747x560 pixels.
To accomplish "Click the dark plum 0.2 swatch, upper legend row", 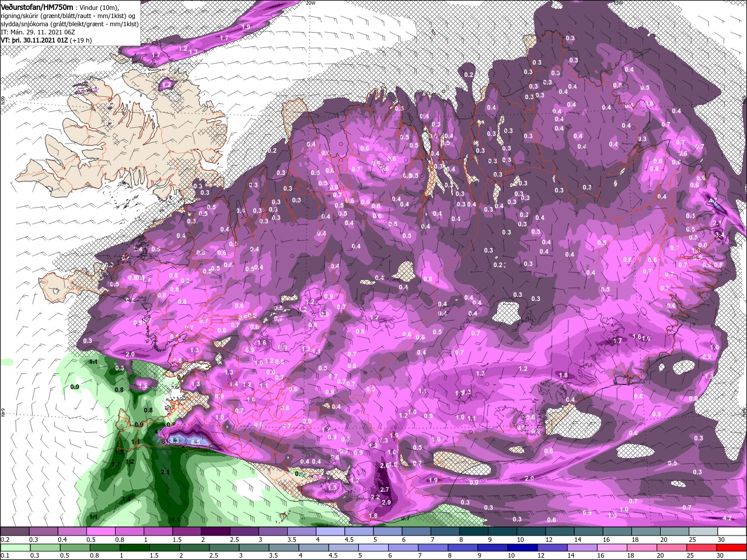I will click(x=15, y=531).
